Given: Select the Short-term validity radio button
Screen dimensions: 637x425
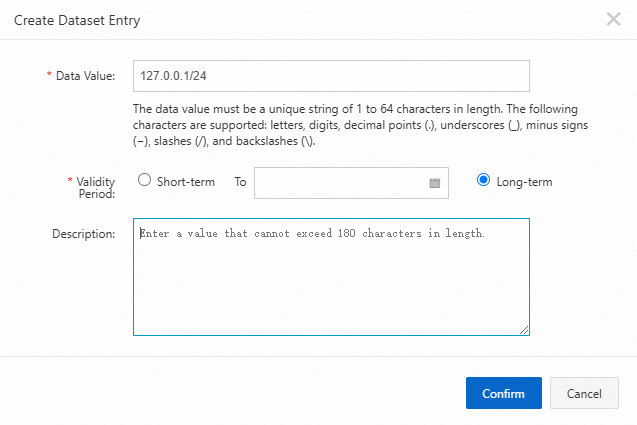Looking at the screenshot, I should (x=144, y=181).
